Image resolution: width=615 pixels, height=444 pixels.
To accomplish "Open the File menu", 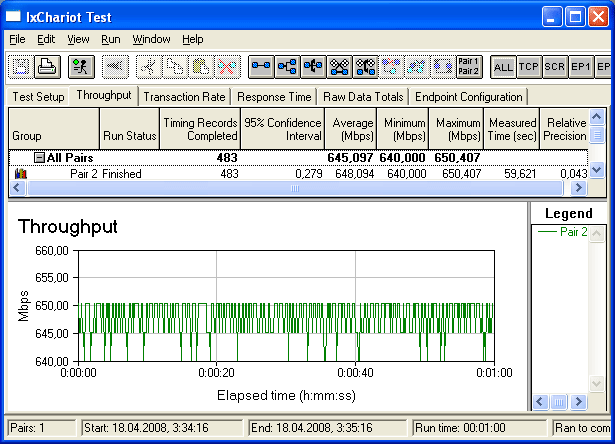I will (x=17, y=39).
